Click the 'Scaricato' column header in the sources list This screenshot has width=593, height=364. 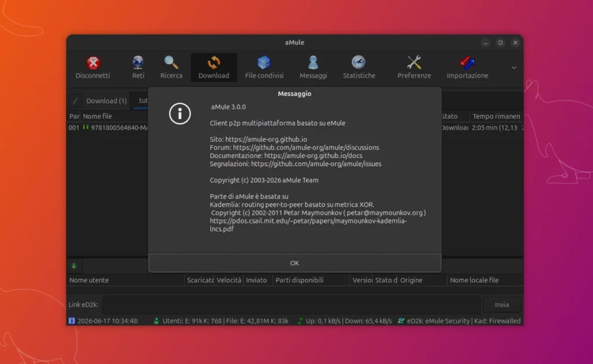200,280
